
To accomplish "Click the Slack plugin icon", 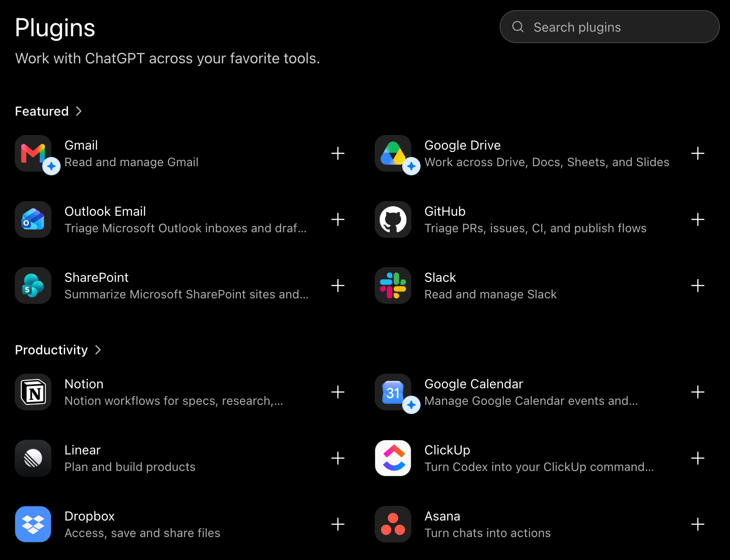I will pyautogui.click(x=393, y=286).
